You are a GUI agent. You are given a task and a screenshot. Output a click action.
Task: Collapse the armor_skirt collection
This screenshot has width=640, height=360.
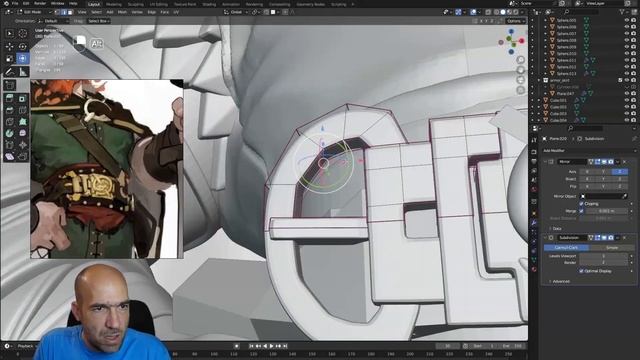(x=539, y=80)
